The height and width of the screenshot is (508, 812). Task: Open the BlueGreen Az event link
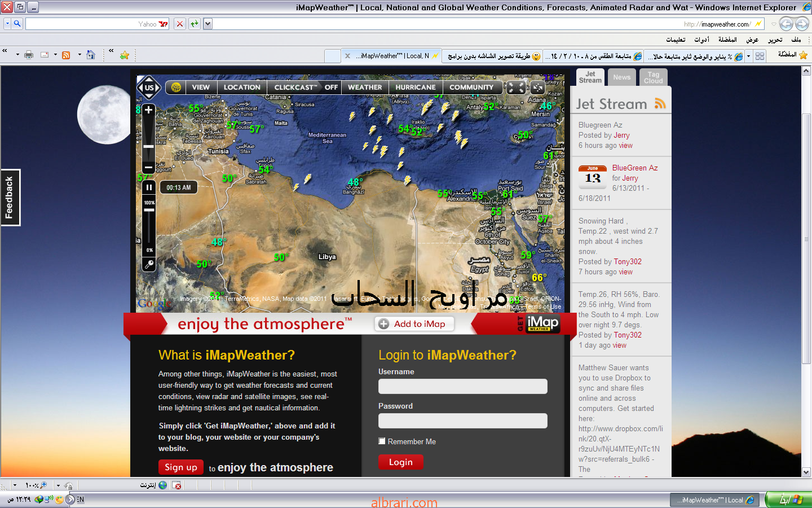(x=635, y=168)
